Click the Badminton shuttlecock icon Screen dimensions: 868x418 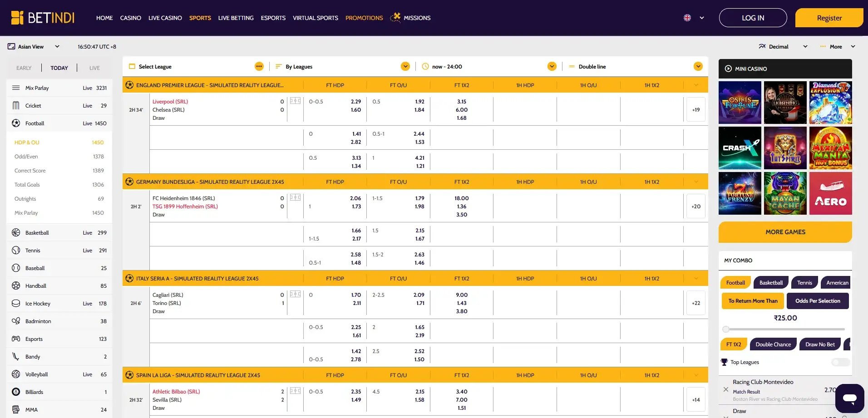pos(16,321)
